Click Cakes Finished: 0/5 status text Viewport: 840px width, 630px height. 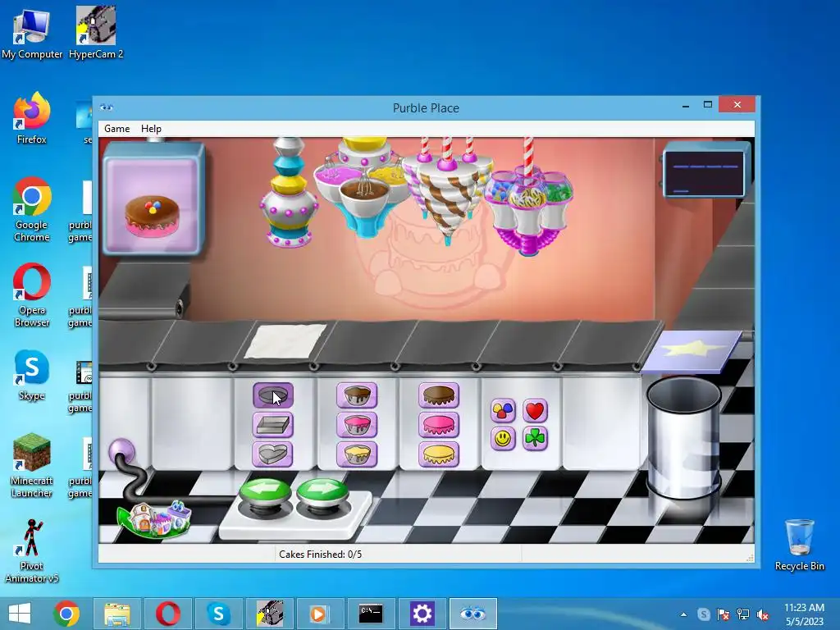point(321,555)
